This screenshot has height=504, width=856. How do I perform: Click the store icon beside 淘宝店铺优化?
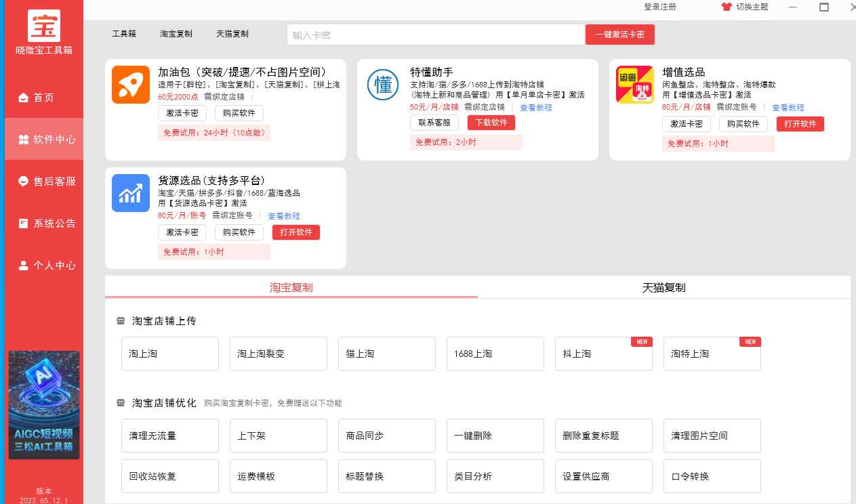121,403
